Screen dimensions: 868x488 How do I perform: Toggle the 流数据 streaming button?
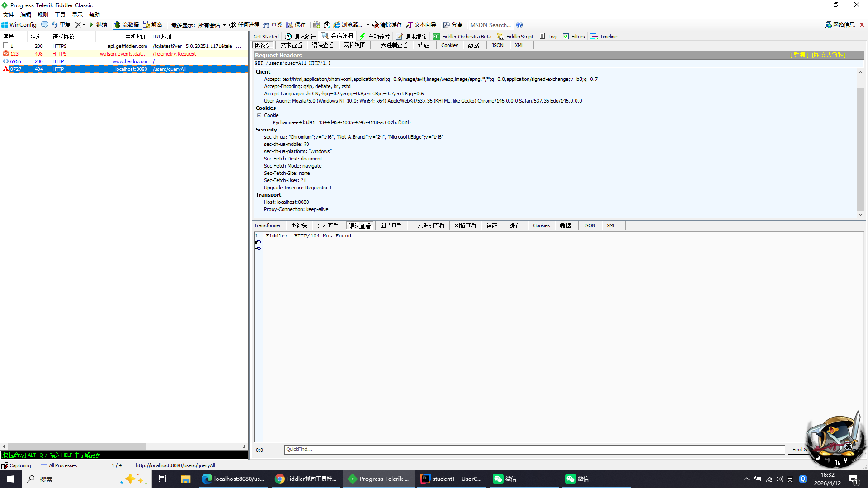(127, 25)
